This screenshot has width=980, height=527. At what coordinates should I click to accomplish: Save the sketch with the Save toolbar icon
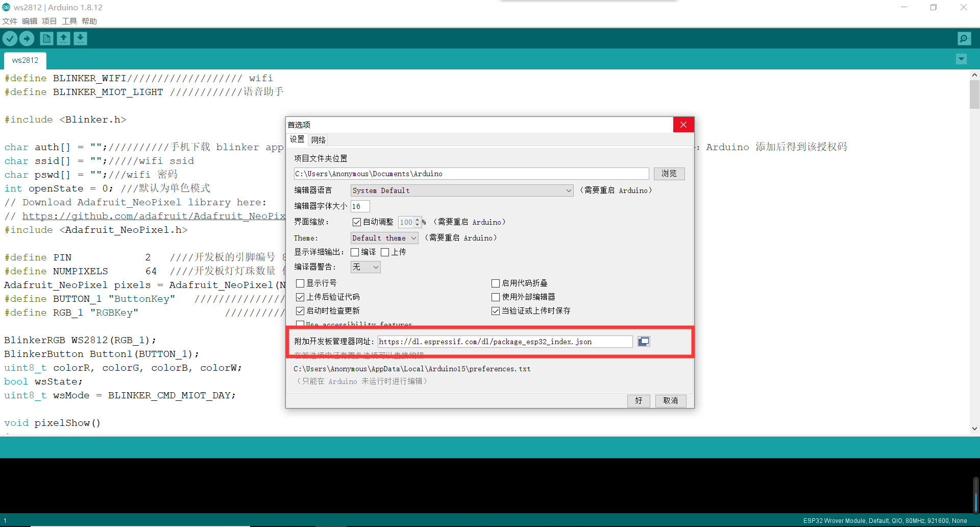click(80, 38)
